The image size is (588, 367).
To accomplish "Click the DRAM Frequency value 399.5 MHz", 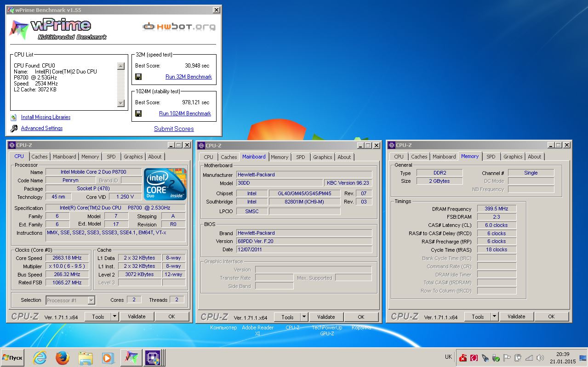I will pos(497,209).
